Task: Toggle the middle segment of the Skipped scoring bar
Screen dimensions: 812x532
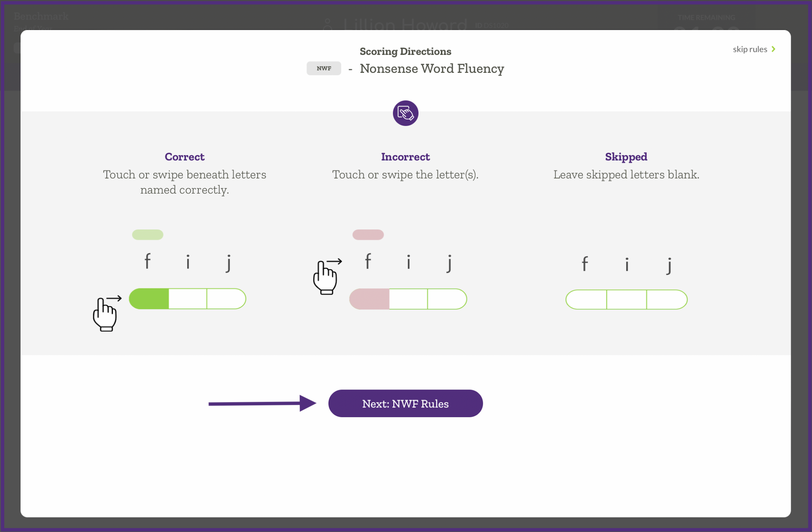Action: pos(626,300)
